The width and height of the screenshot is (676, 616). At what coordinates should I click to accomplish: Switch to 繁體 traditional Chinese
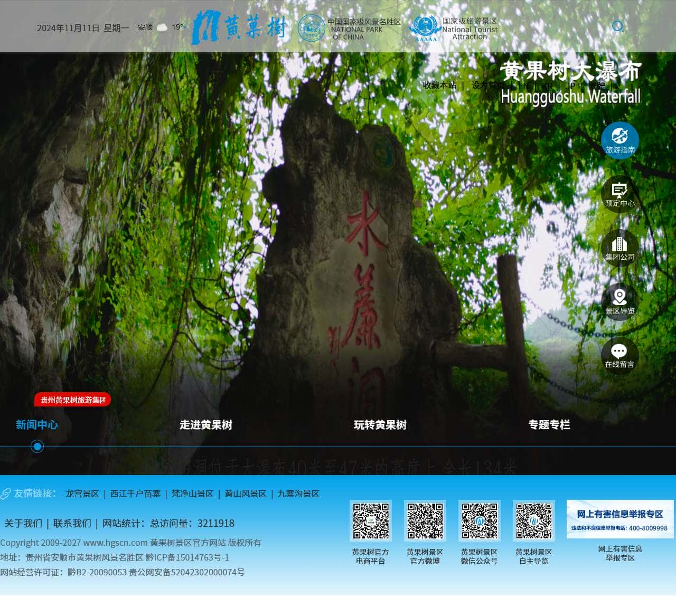tap(597, 85)
